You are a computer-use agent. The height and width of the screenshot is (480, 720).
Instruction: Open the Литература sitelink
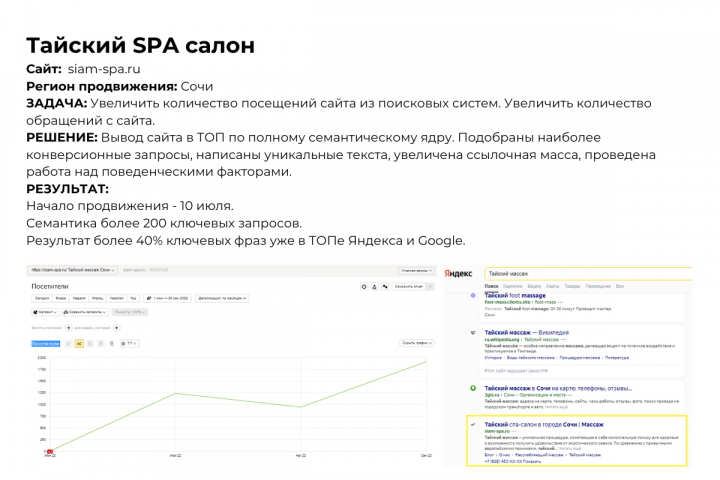point(617,357)
